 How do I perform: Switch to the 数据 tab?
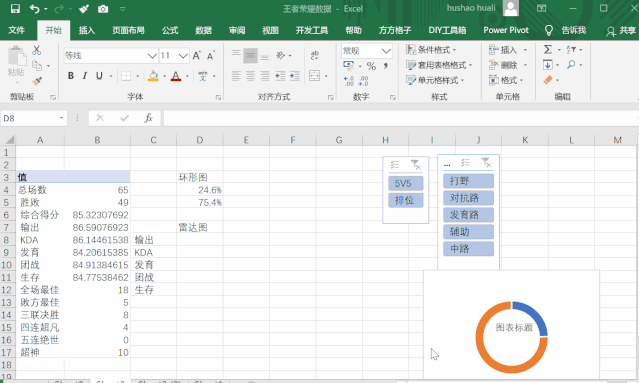click(x=203, y=30)
